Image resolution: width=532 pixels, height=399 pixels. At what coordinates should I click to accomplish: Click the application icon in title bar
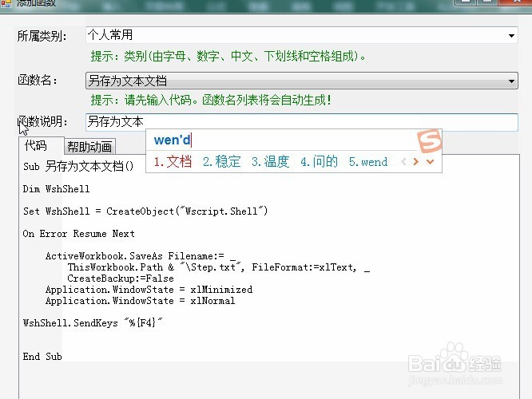tap(6, 4)
